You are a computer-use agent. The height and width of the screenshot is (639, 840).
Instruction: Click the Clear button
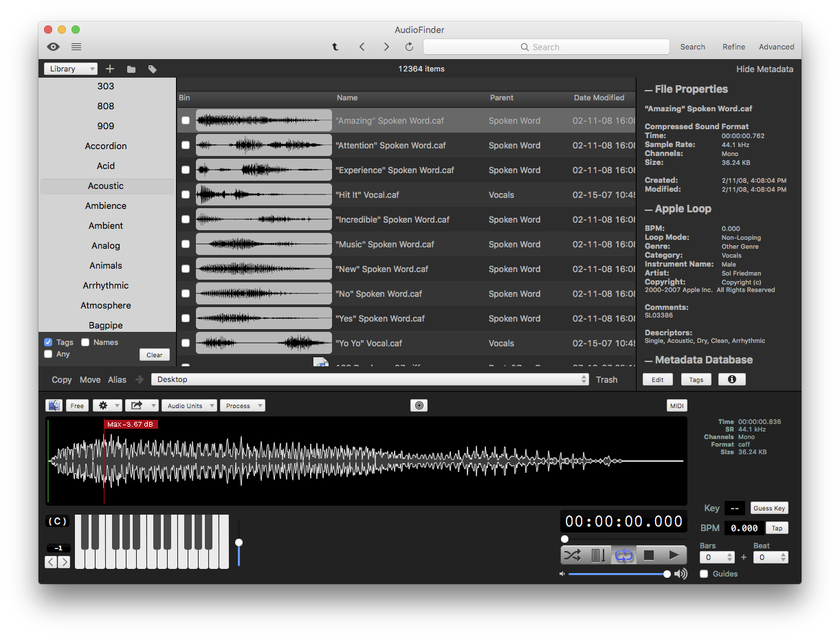155,355
